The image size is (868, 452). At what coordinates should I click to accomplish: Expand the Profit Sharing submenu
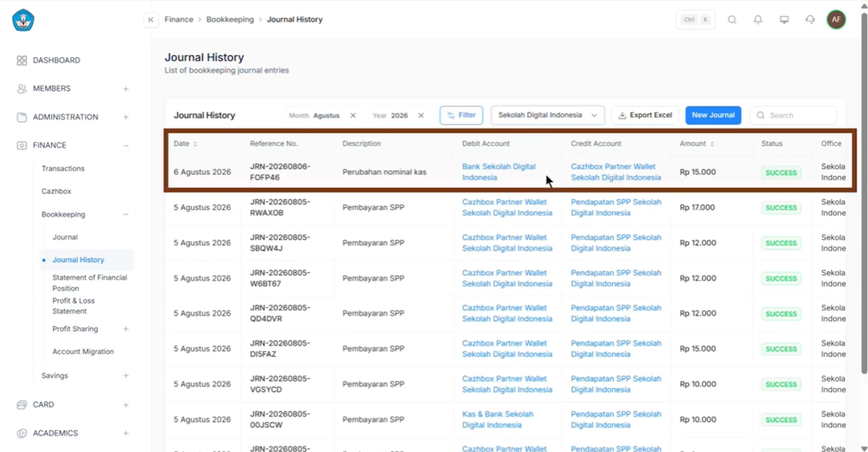[126, 329]
